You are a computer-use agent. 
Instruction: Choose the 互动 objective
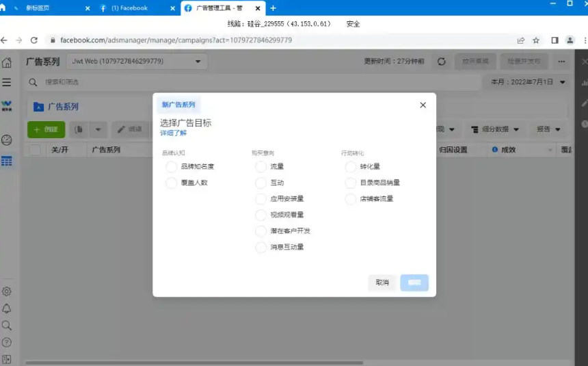tap(260, 183)
